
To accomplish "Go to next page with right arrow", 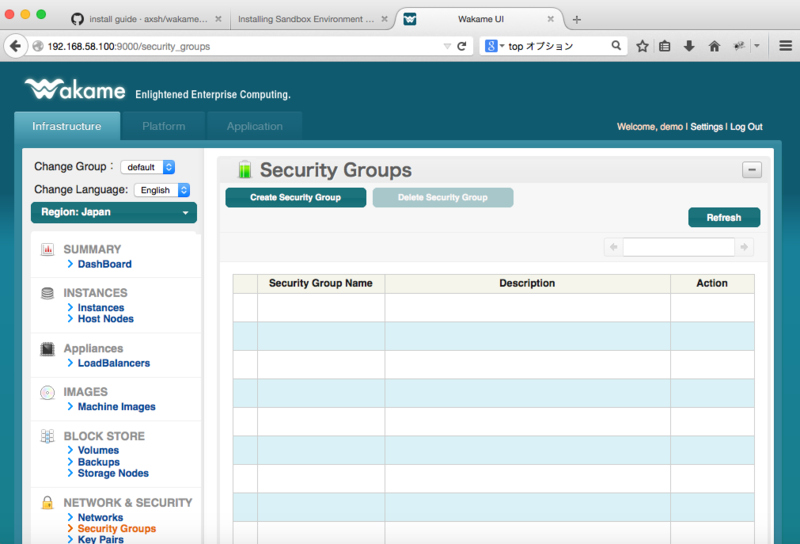I will tap(744, 247).
